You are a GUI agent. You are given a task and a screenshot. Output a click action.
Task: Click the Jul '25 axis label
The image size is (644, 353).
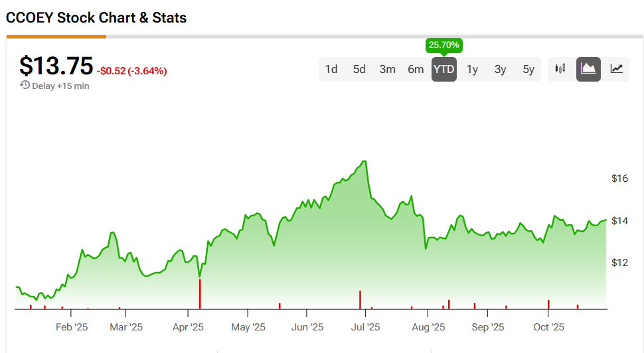tap(365, 327)
